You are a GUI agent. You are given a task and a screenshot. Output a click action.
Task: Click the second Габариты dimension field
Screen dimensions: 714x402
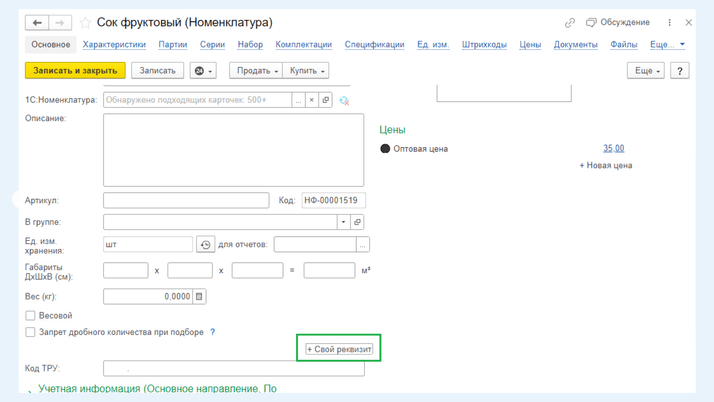pyautogui.click(x=190, y=270)
